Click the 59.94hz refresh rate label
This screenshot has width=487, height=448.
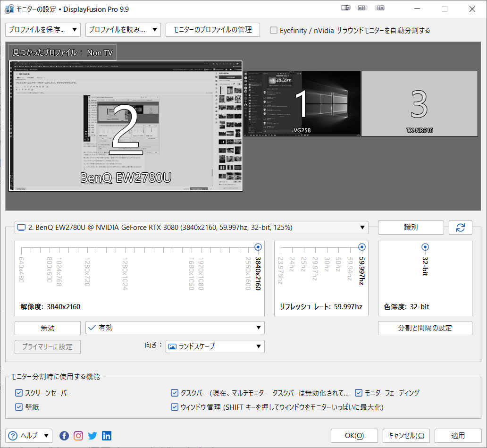(350, 269)
